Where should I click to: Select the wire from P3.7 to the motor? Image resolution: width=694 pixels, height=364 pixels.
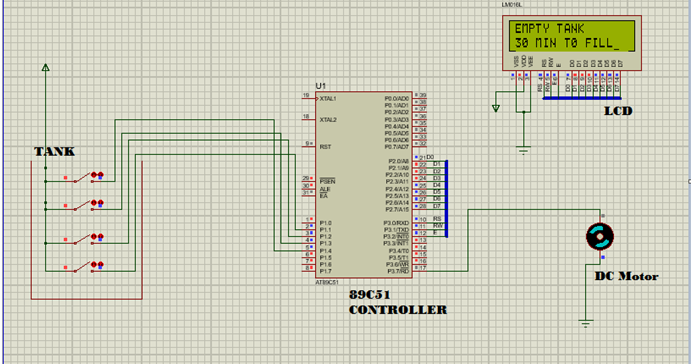point(468,240)
